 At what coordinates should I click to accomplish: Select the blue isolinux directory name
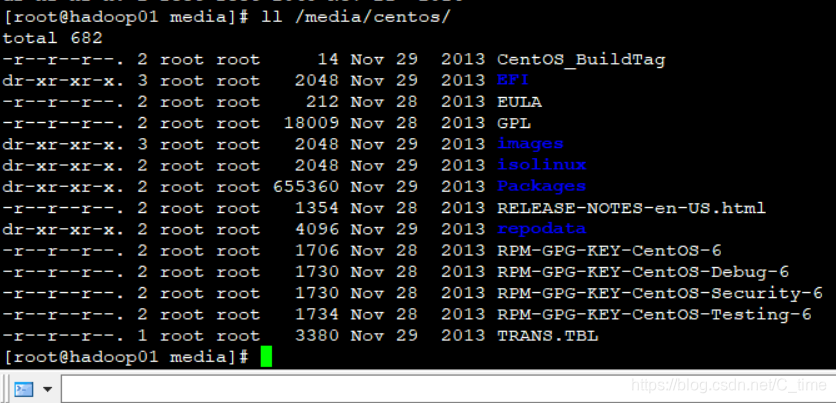point(542,165)
